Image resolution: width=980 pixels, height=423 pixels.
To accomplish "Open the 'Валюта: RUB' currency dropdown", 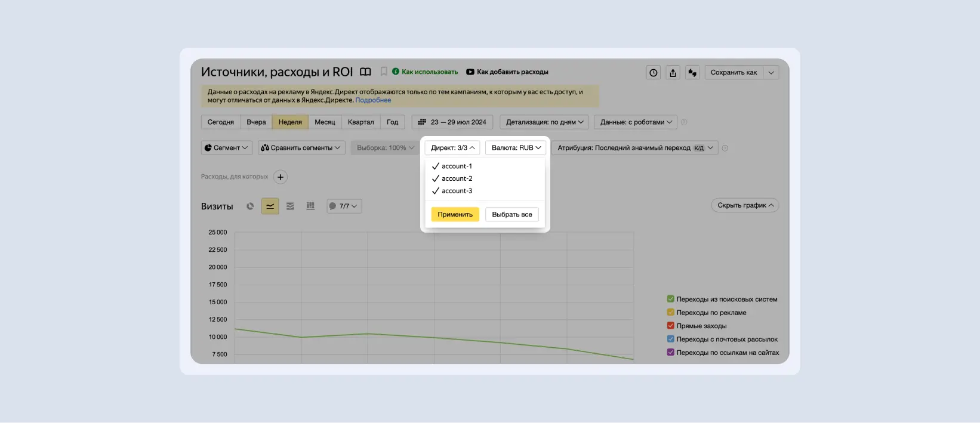I will point(516,148).
